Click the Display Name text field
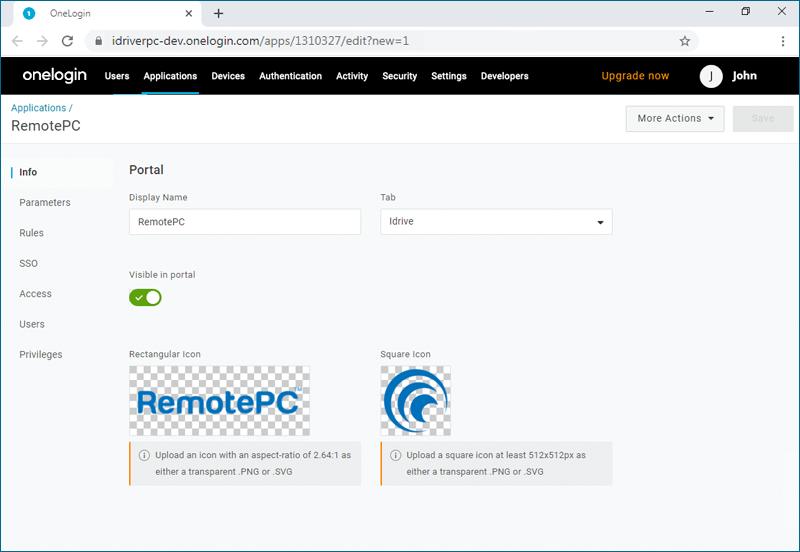The width and height of the screenshot is (800, 552). [x=245, y=222]
